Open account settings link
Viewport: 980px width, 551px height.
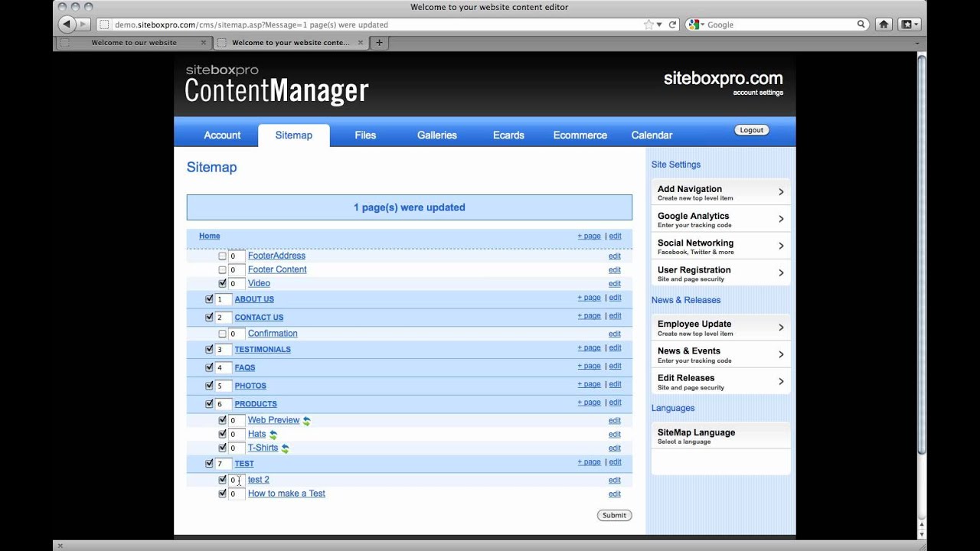(758, 93)
